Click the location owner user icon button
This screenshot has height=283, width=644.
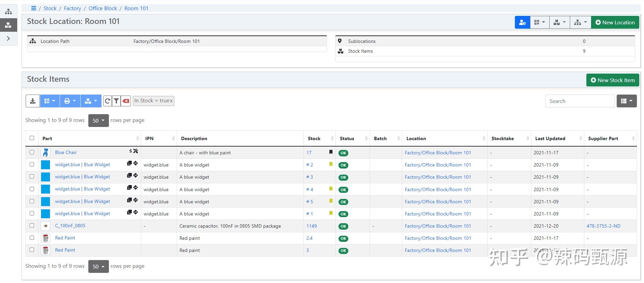tap(522, 23)
